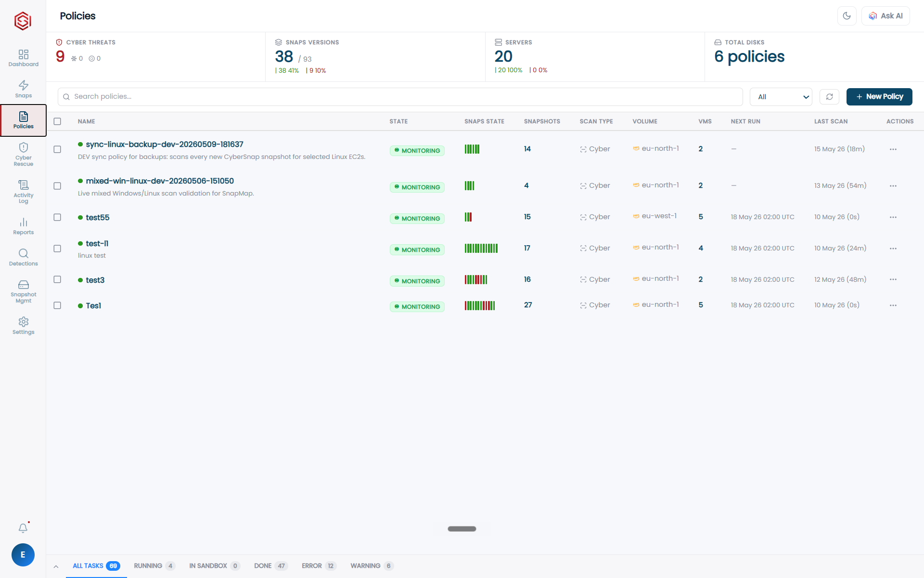The width and height of the screenshot is (924, 578).
Task: Open the test55 policy link
Action: pos(98,218)
